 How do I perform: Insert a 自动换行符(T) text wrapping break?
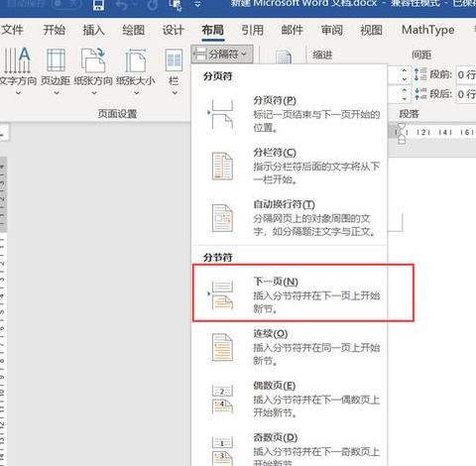[x=290, y=218]
